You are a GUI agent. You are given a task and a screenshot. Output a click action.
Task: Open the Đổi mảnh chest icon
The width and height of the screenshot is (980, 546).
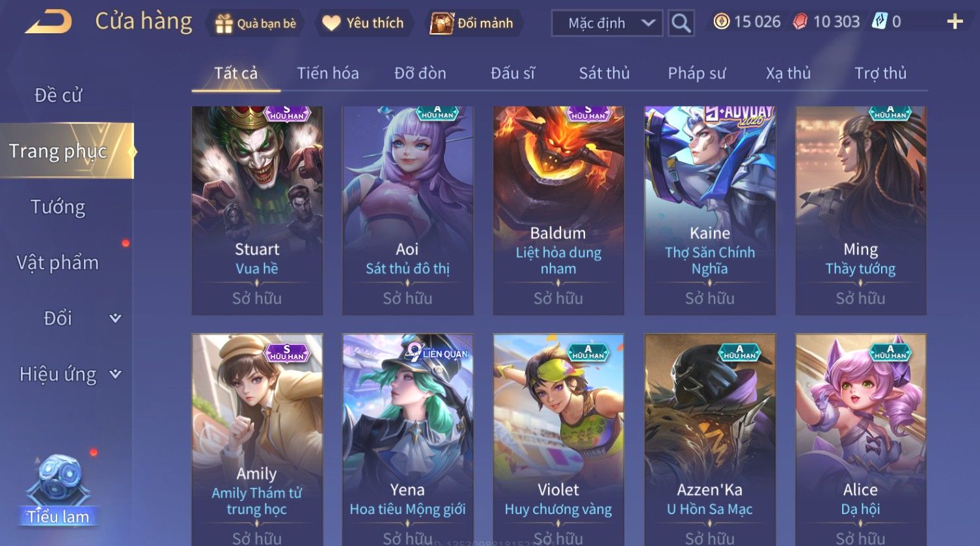click(x=441, y=23)
